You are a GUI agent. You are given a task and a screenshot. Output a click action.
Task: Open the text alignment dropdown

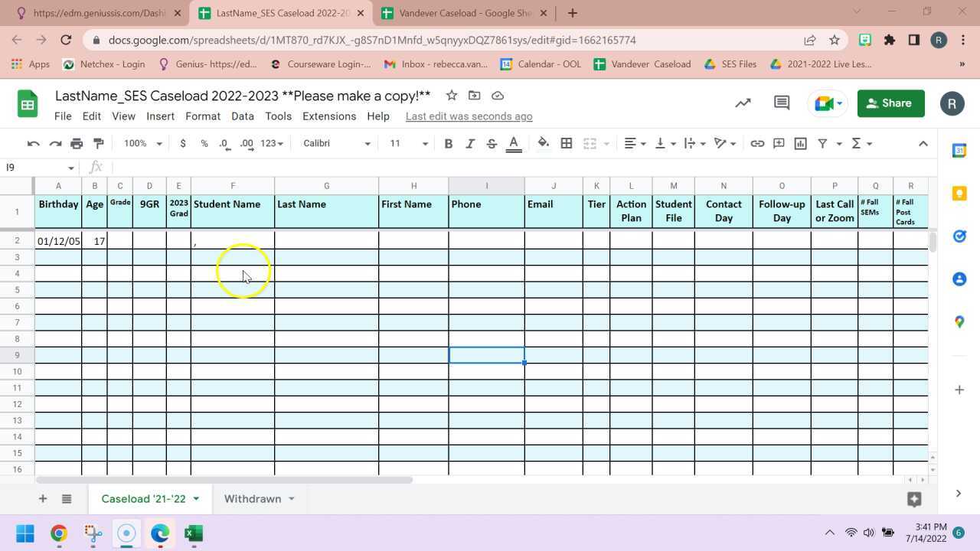(632, 143)
